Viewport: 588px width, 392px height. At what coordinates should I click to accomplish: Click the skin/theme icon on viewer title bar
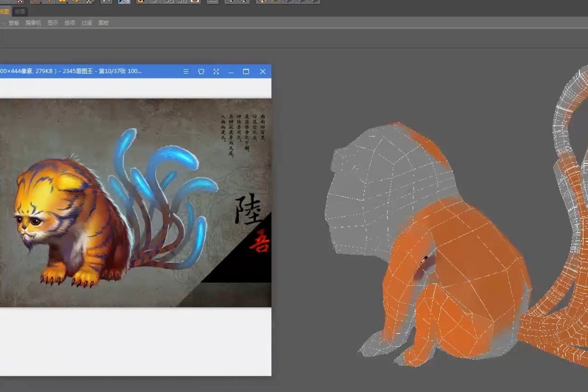[201, 72]
